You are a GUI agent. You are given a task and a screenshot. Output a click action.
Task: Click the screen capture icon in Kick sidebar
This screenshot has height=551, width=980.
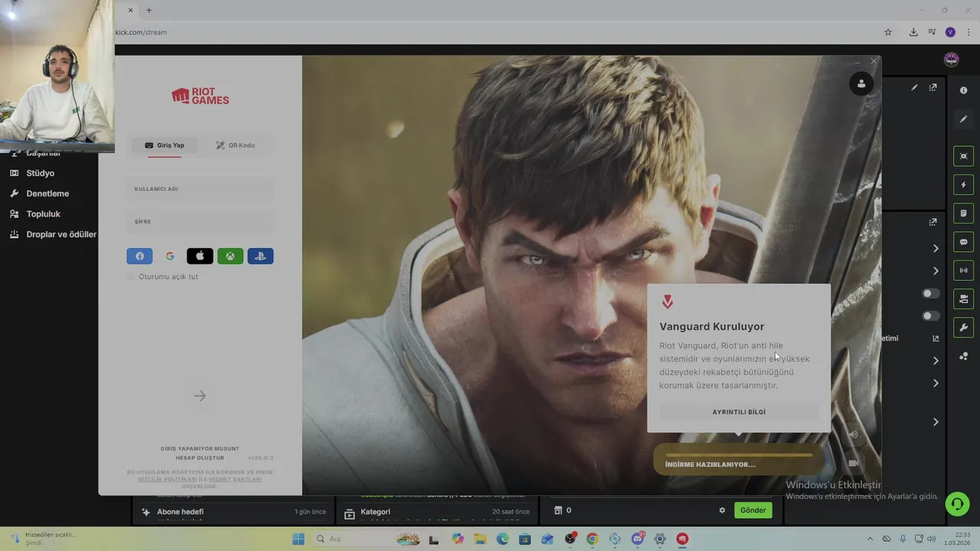click(963, 156)
